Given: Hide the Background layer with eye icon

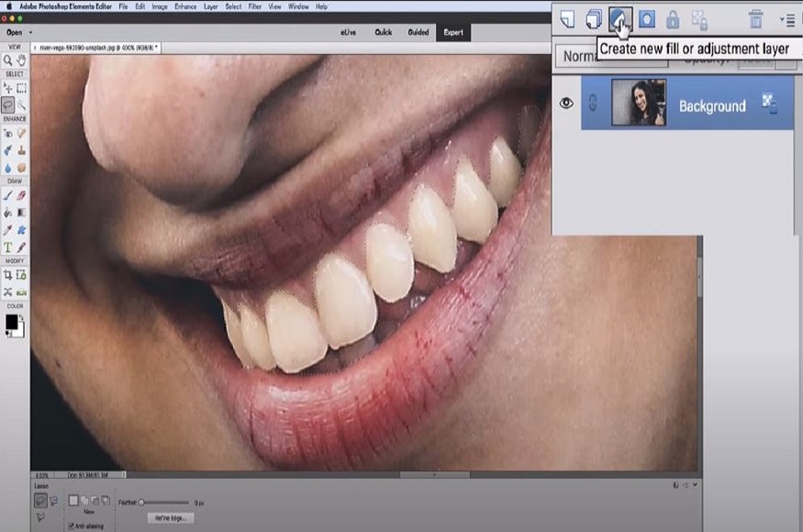Looking at the screenshot, I should tap(566, 103).
